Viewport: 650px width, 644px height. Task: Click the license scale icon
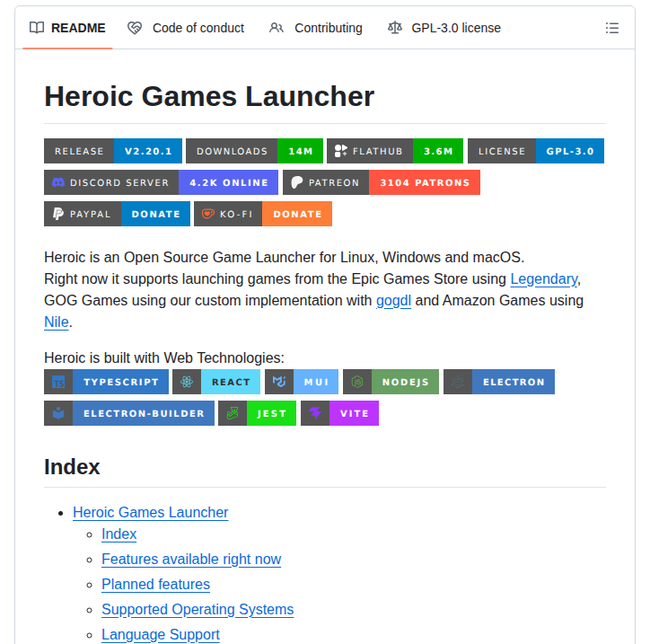pyautogui.click(x=395, y=28)
